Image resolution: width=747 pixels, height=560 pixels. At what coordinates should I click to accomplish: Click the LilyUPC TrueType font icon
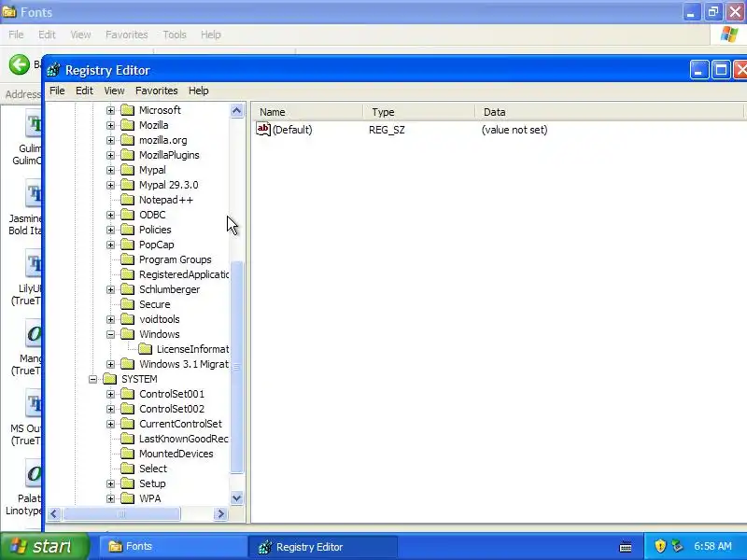click(34, 263)
